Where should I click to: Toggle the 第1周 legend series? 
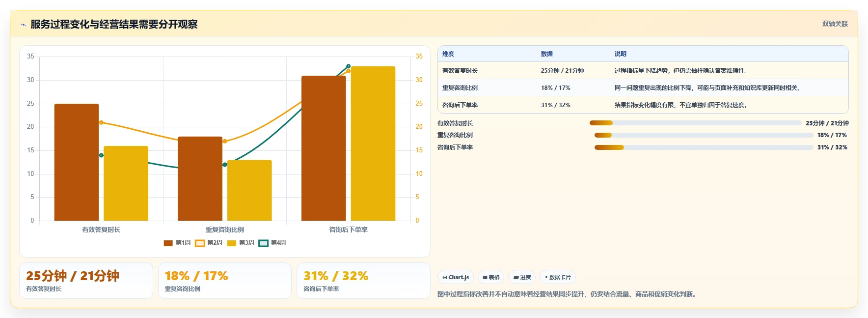(177, 243)
